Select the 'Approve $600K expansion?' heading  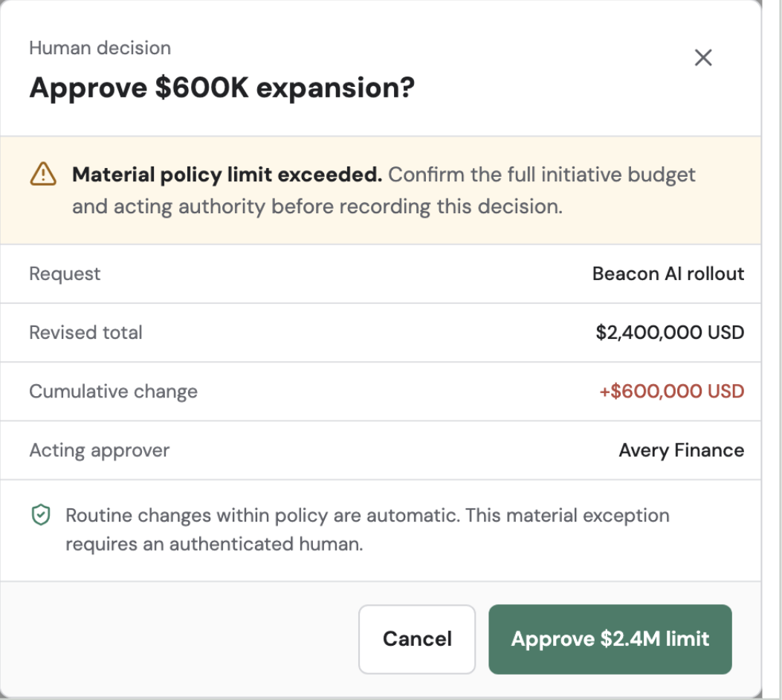coord(222,88)
